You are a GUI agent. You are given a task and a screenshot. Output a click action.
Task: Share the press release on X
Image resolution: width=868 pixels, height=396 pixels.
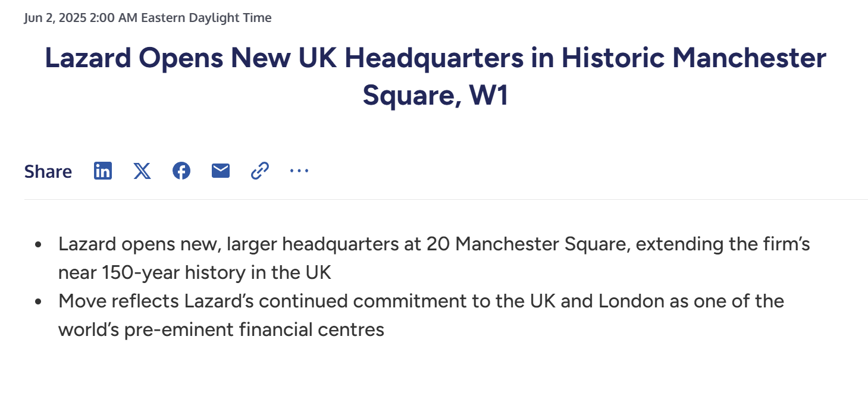pos(142,171)
